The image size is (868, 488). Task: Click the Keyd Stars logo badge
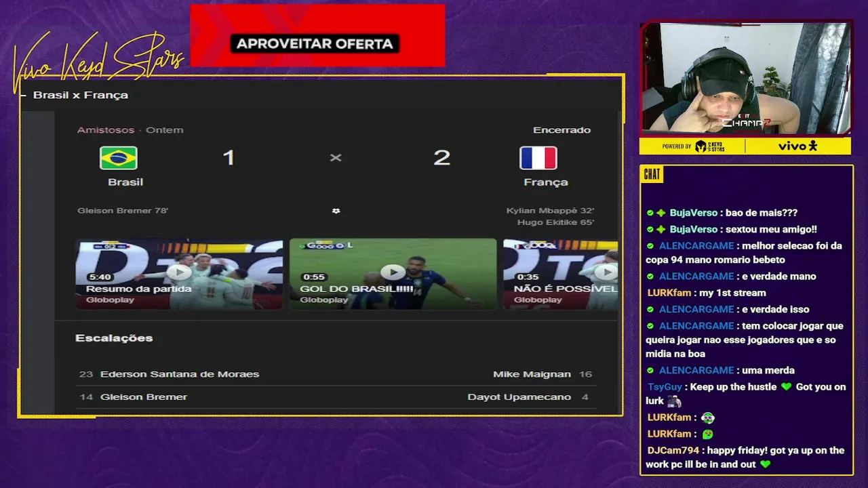pos(709,146)
